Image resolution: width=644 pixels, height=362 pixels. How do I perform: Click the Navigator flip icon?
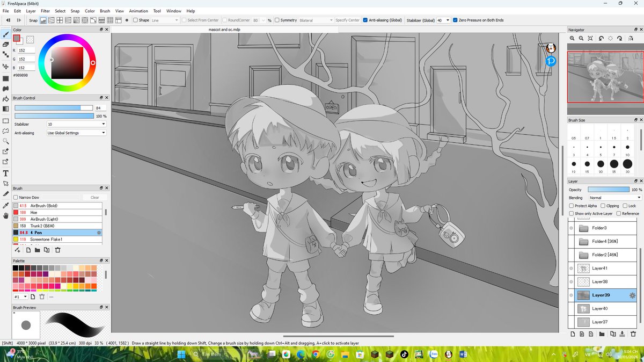point(630,38)
